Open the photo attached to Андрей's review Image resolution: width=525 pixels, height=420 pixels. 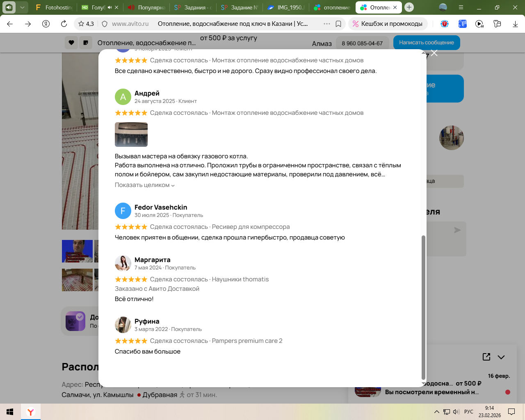coord(131,135)
